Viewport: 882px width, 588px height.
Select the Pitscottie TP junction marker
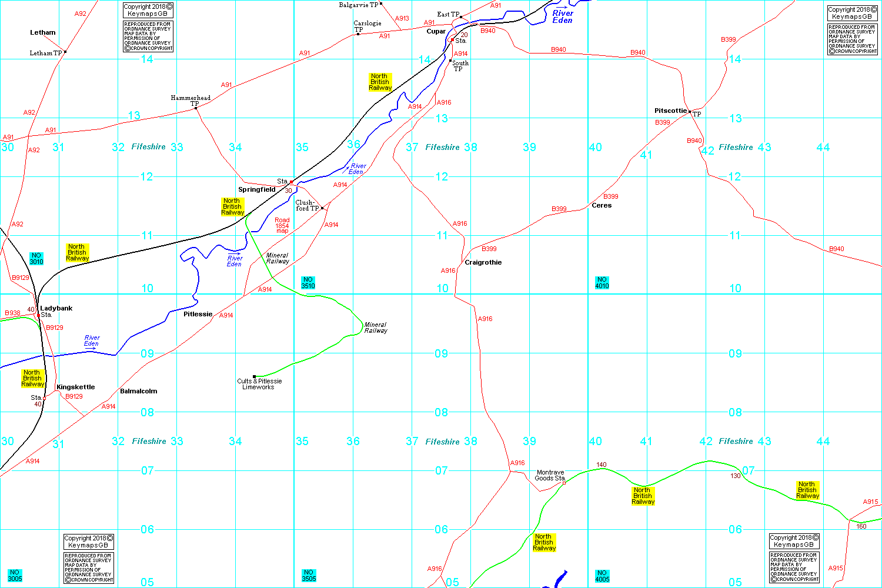pos(690,112)
